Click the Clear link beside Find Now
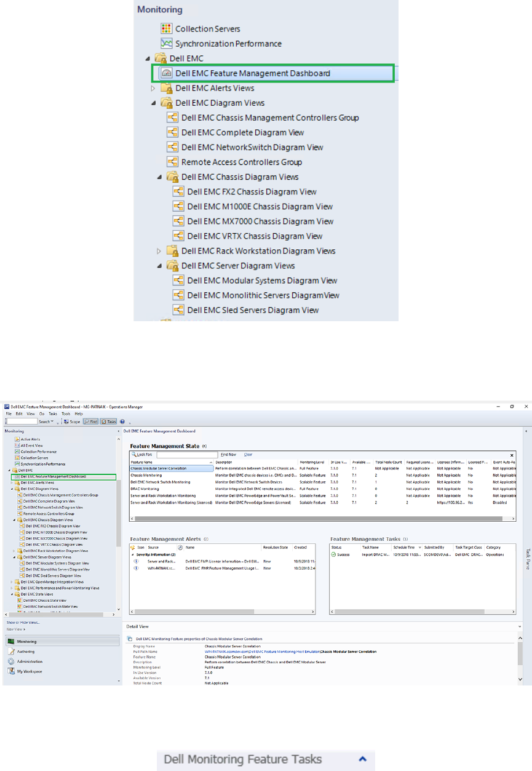Screen dimensions: 532x771 pos(248,455)
